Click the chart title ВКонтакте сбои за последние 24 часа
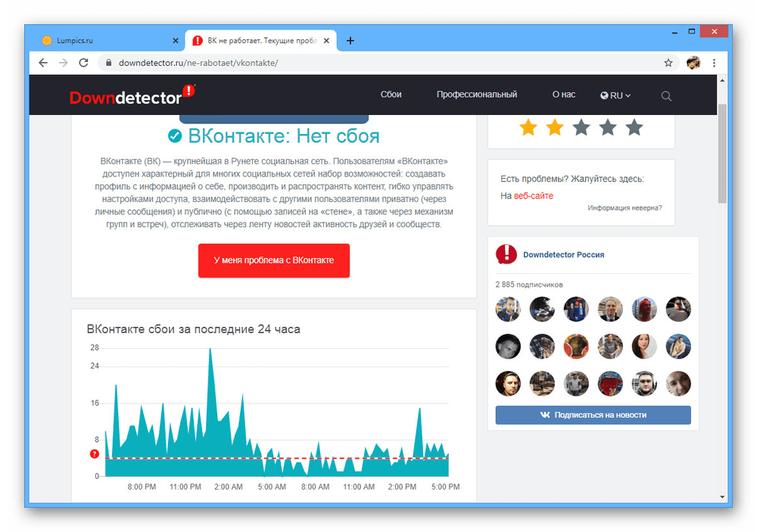Screen dimensions: 757x532 pos(194,329)
